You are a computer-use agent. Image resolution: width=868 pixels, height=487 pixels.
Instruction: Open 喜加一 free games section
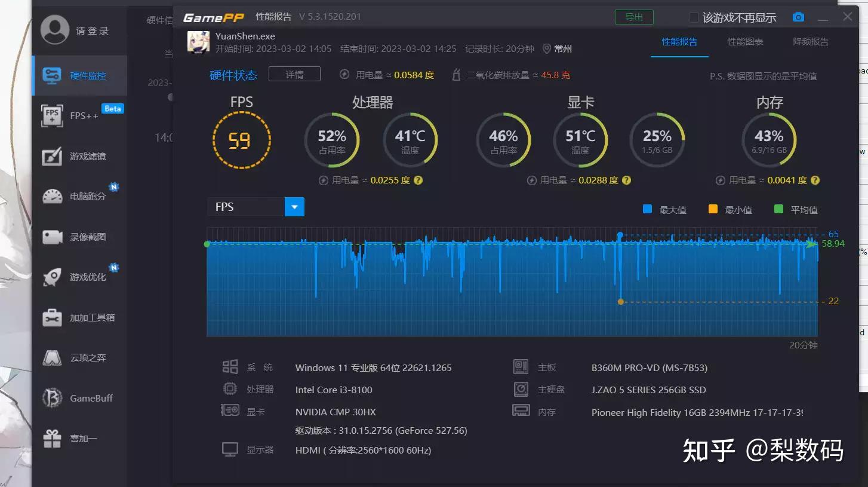79,438
